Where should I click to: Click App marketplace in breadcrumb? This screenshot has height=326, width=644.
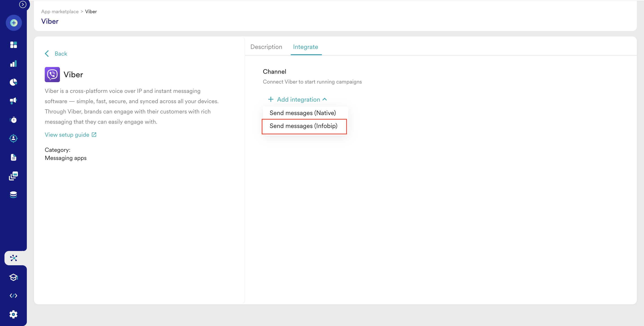60,11
